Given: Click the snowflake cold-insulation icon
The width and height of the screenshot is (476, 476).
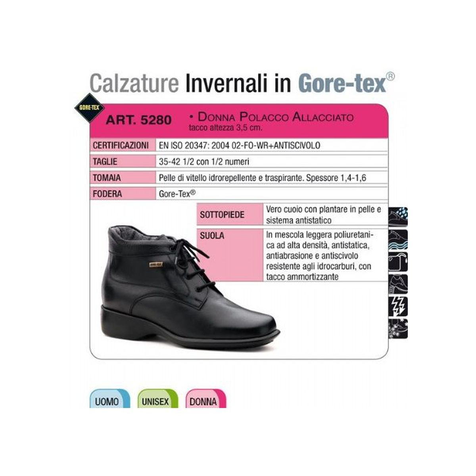Looking at the screenshot, I should coord(398,328).
